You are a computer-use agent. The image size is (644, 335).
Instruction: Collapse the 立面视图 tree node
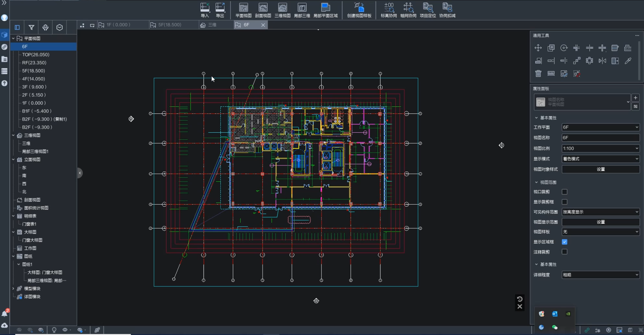[13, 160]
